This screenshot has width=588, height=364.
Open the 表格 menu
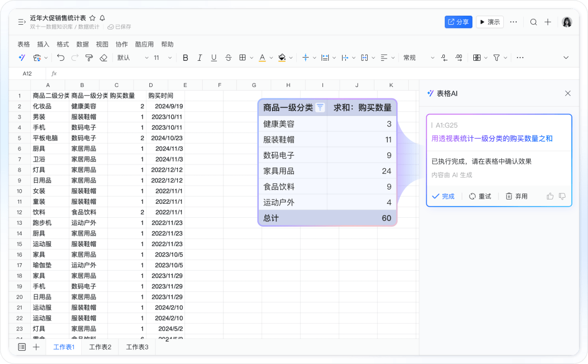click(x=24, y=44)
